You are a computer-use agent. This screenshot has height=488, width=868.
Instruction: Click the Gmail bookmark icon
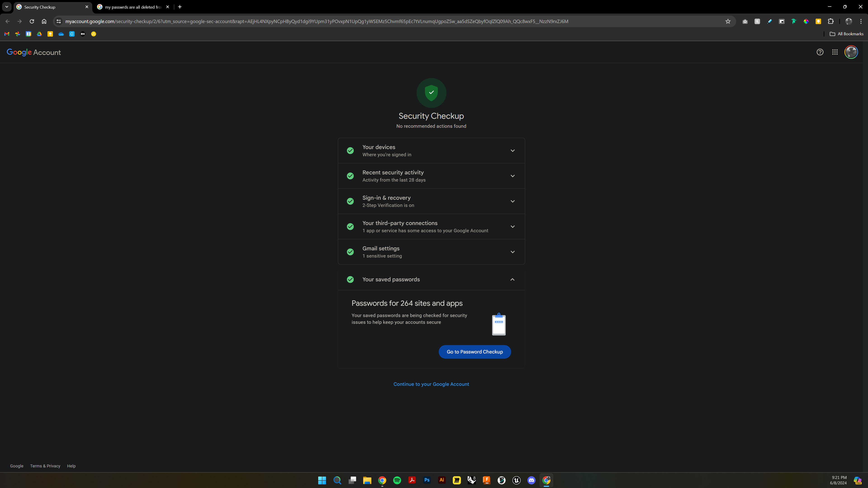(x=7, y=34)
